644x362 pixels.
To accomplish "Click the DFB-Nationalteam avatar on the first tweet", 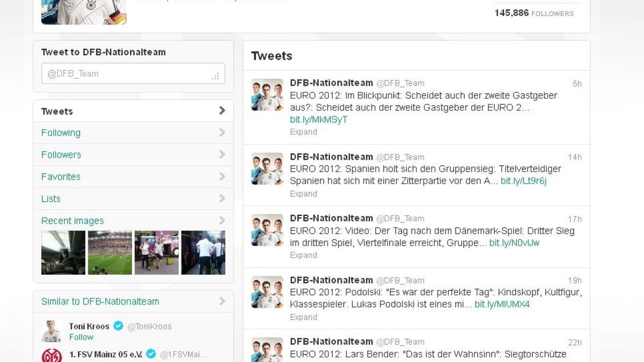I will pyautogui.click(x=267, y=94).
